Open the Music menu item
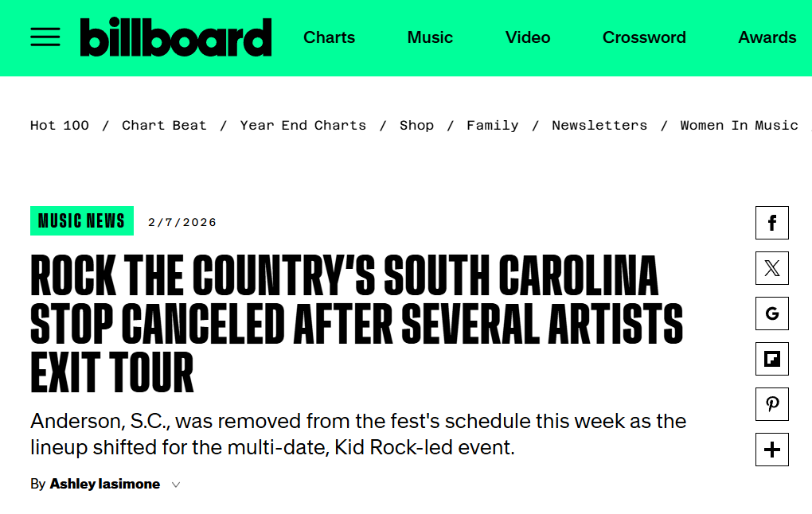 [430, 37]
